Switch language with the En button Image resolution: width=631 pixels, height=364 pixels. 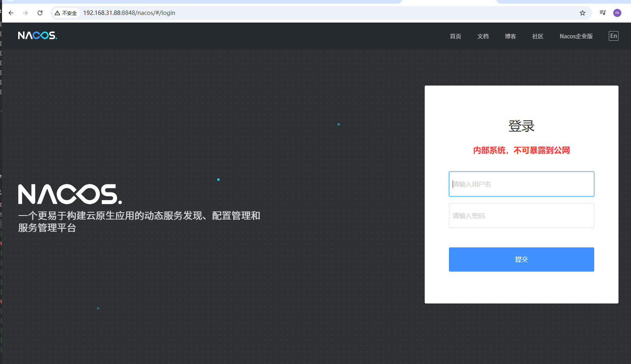tap(613, 36)
